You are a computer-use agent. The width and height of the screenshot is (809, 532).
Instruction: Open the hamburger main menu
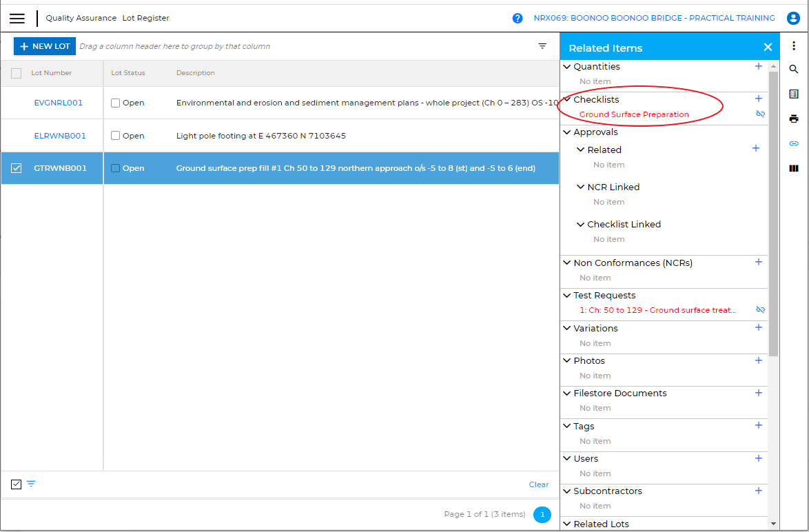pos(17,19)
